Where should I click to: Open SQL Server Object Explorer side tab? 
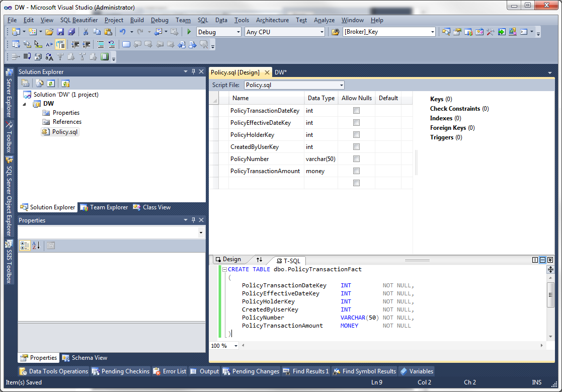click(10, 196)
